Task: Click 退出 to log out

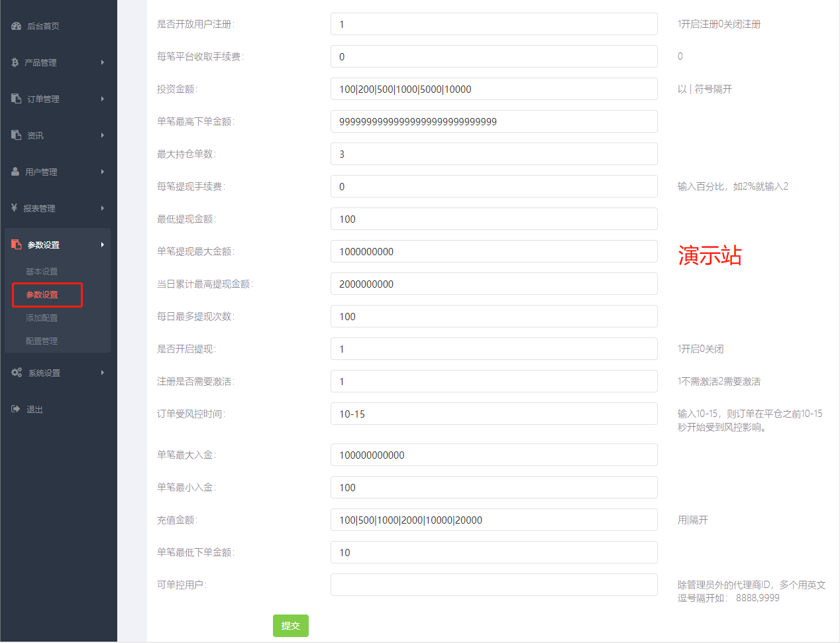Action: (x=34, y=410)
